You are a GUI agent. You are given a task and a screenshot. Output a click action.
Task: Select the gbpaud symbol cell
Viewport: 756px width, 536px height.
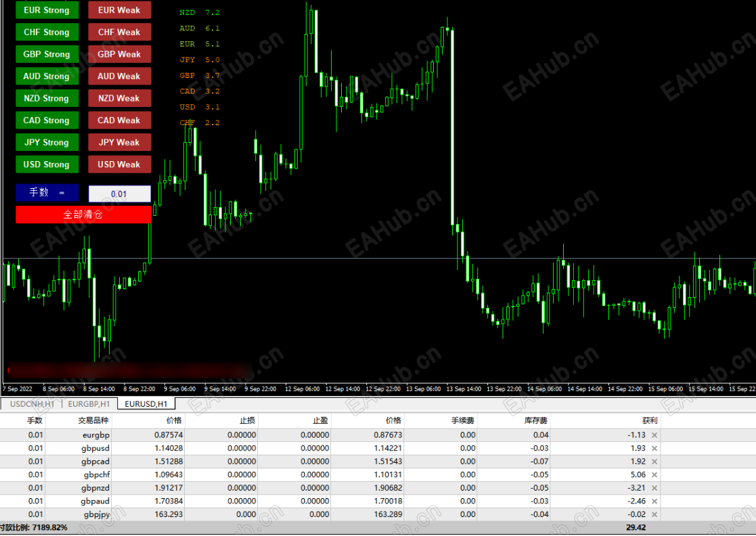(95, 501)
